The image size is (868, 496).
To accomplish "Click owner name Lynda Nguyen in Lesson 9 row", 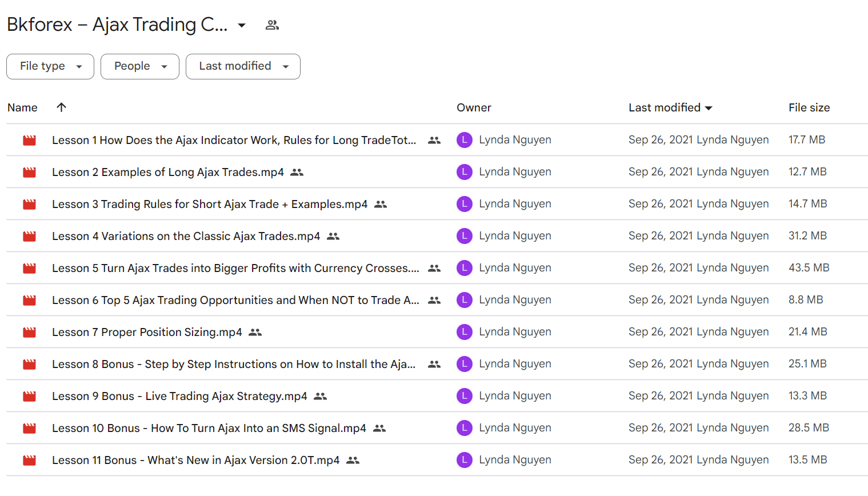I will tap(515, 396).
